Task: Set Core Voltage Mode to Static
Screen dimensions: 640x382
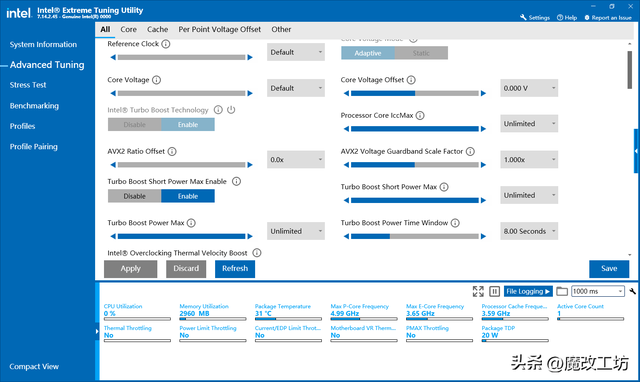Action: point(421,53)
